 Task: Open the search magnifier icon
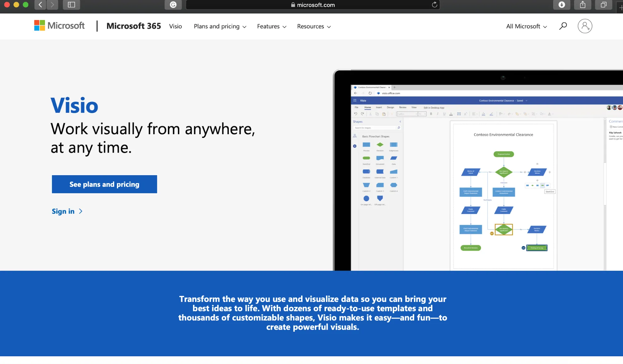[x=563, y=26]
